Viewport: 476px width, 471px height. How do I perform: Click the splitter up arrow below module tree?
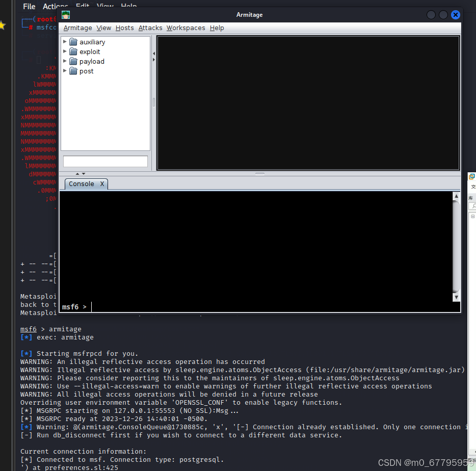[x=77, y=174]
